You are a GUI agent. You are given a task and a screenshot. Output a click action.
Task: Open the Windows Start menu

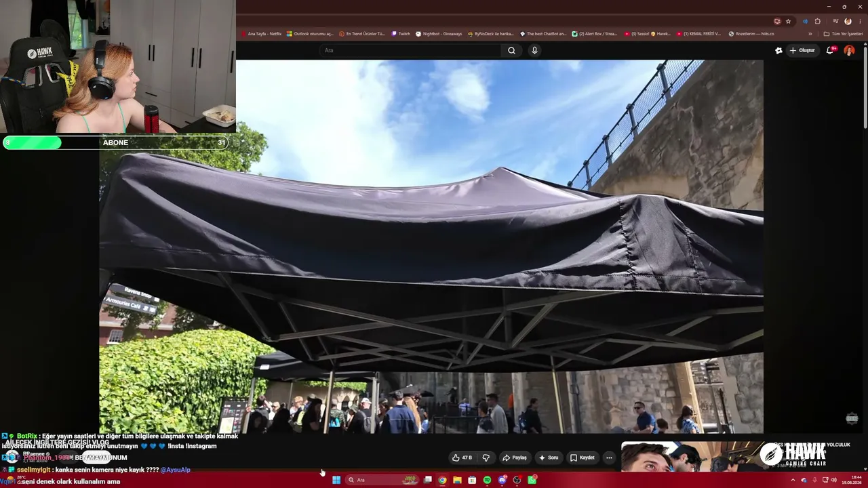point(336,480)
